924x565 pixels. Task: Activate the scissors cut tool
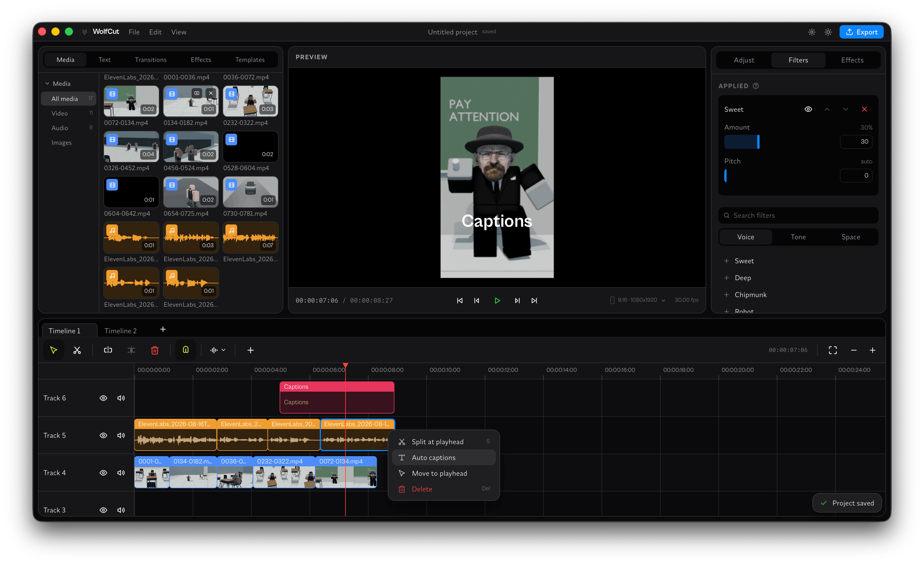[x=77, y=350]
